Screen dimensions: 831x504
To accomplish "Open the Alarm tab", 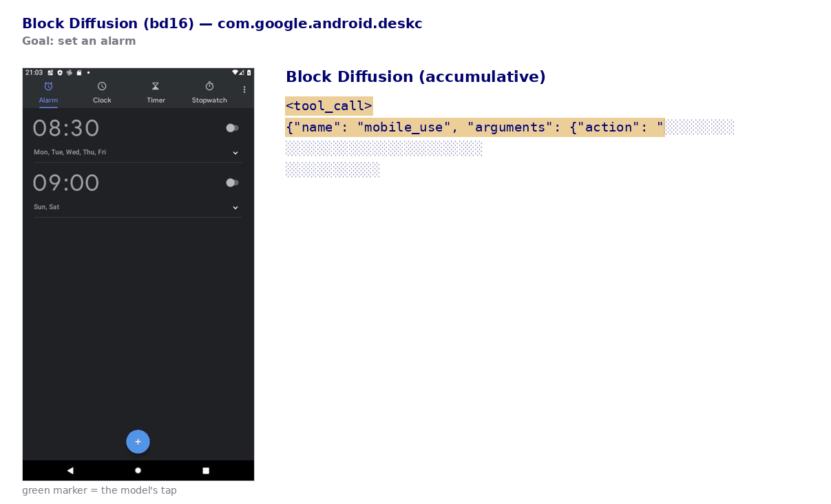I will [x=48, y=93].
